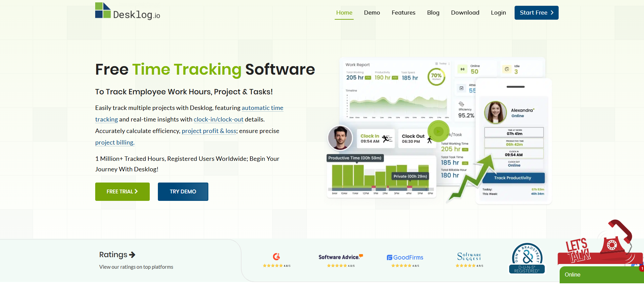This screenshot has width=644, height=285.
Task: Click the '95.2%' efficiency value
Action: tap(466, 115)
